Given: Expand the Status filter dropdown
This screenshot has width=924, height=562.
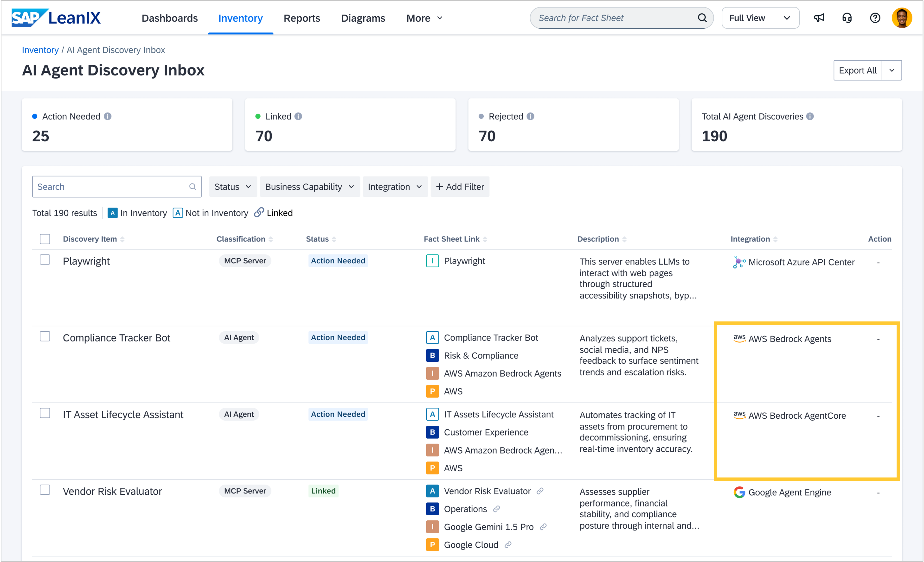Looking at the screenshot, I should (232, 187).
